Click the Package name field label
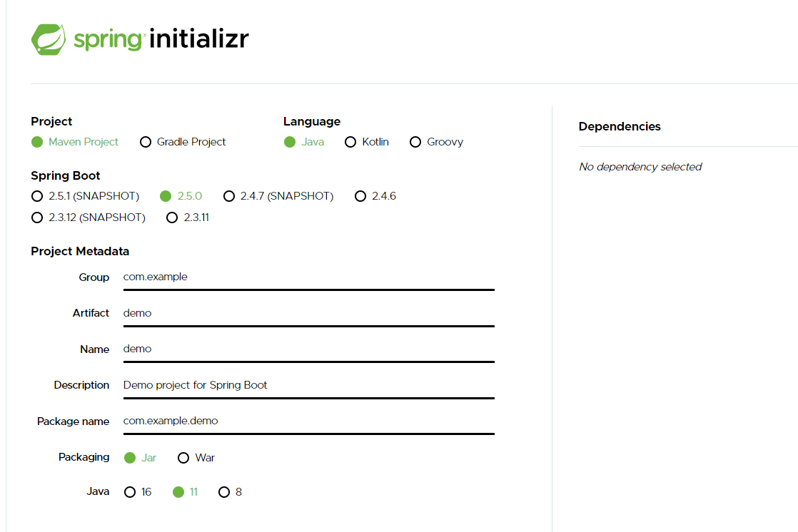Viewport: 798px width, 532px height. point(74,421)
